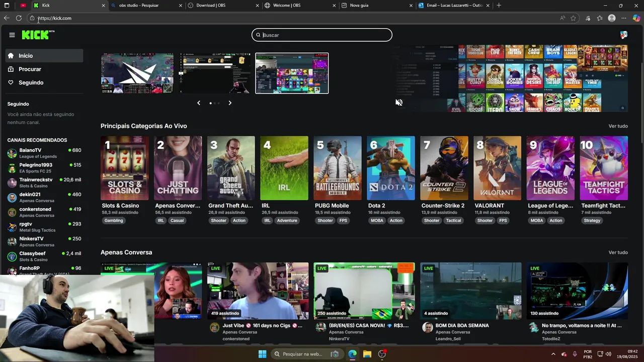The width and height of the screenshot is (644, 362).
Task: Open Seguindo in the sidebar
Action: (x=44, y=82)
